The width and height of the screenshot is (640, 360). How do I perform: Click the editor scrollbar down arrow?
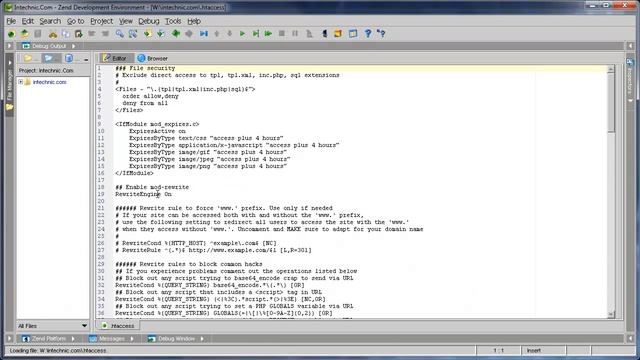[611, 314]
